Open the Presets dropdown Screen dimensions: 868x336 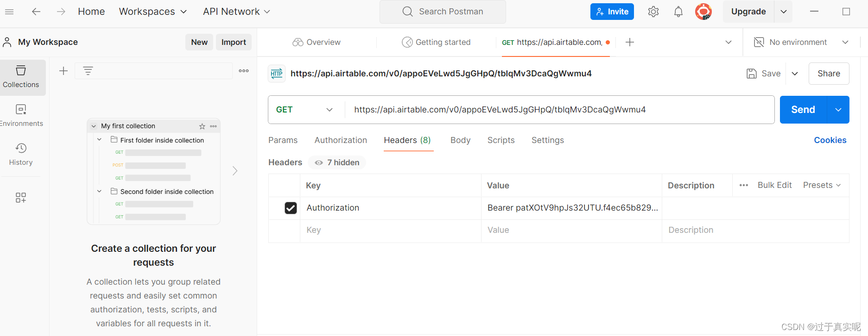(x=822, y=185)
